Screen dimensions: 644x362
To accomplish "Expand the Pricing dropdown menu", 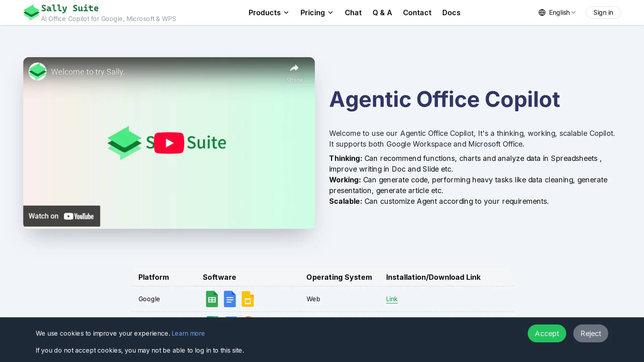I will [317, 13].
